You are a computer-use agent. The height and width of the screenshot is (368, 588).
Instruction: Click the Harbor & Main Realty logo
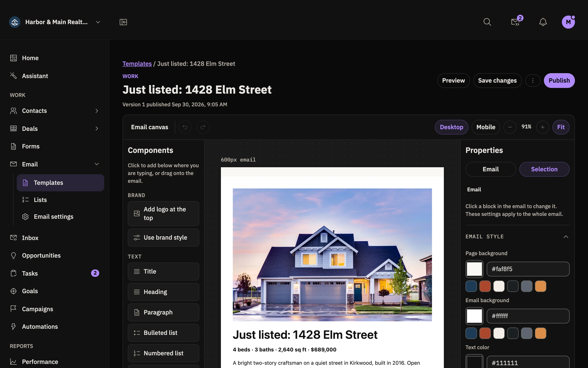click(x=14, y=22)
